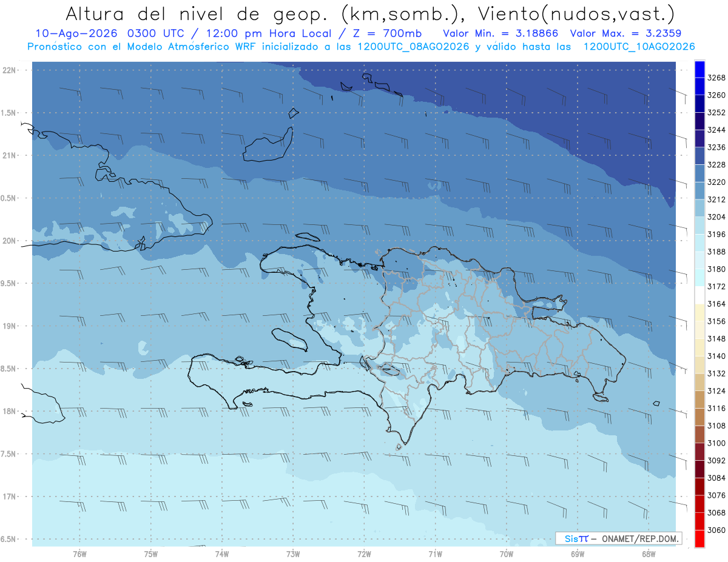Click the color swatch between 3228 and 3236

tap(699, 156)
